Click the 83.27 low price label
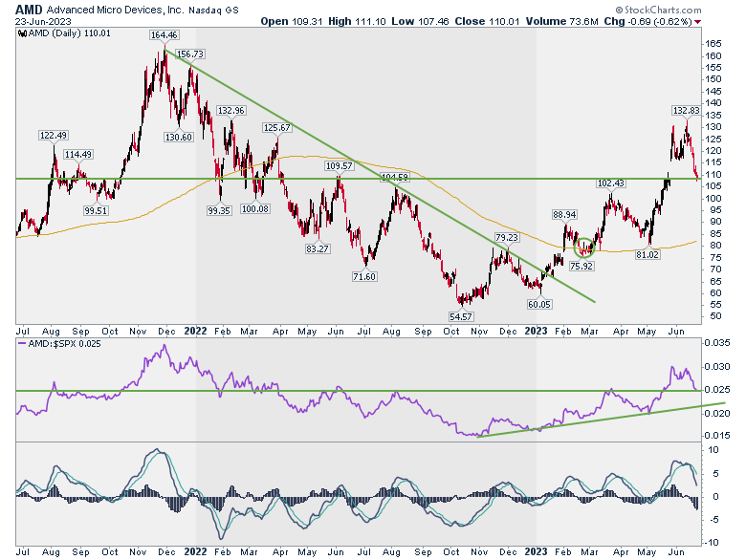This screenshot has width=746, height=560. 318,249
